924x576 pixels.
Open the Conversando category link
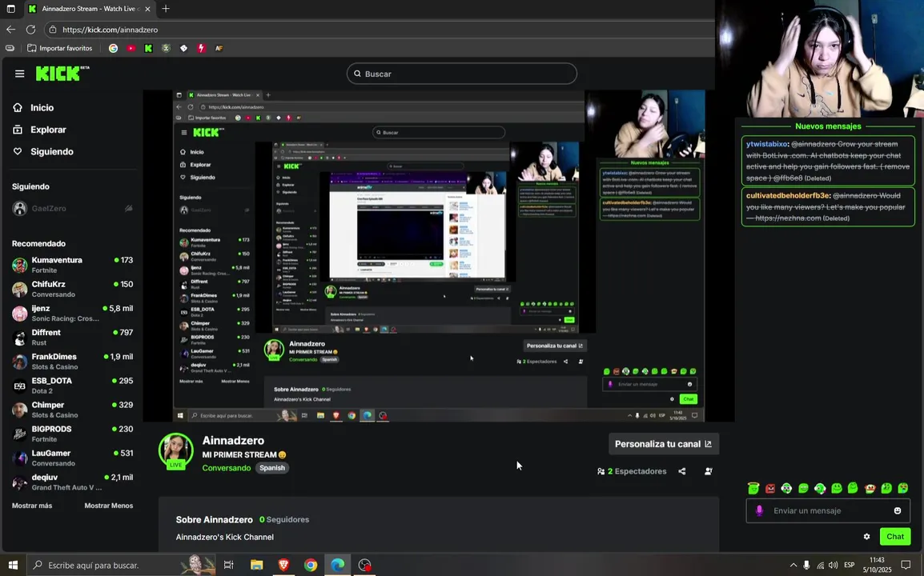(x=227, y=468)
